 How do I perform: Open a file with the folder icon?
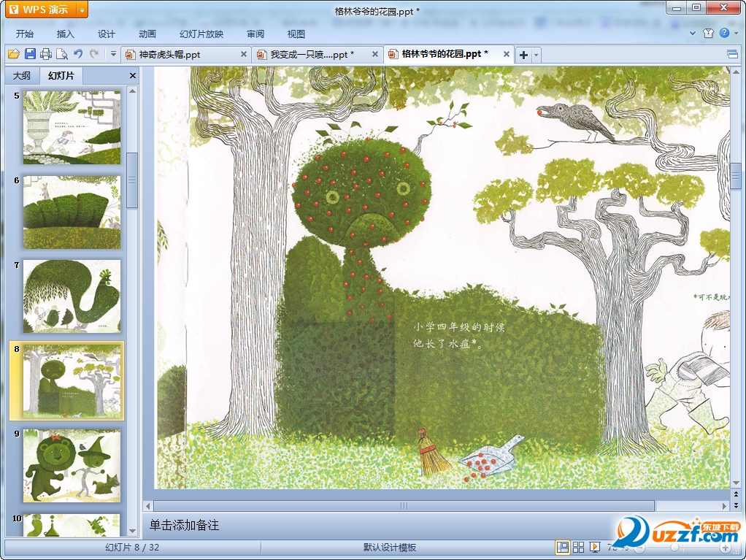[14, 54]
